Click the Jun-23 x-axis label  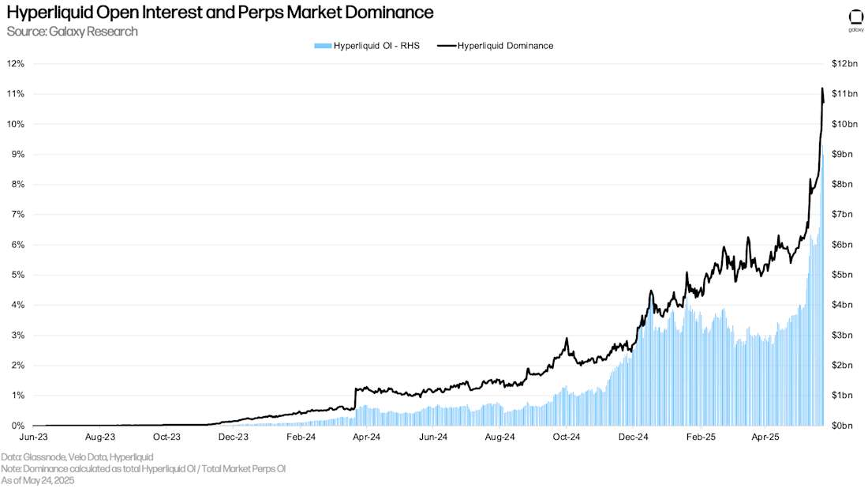[x=33, y=437]
